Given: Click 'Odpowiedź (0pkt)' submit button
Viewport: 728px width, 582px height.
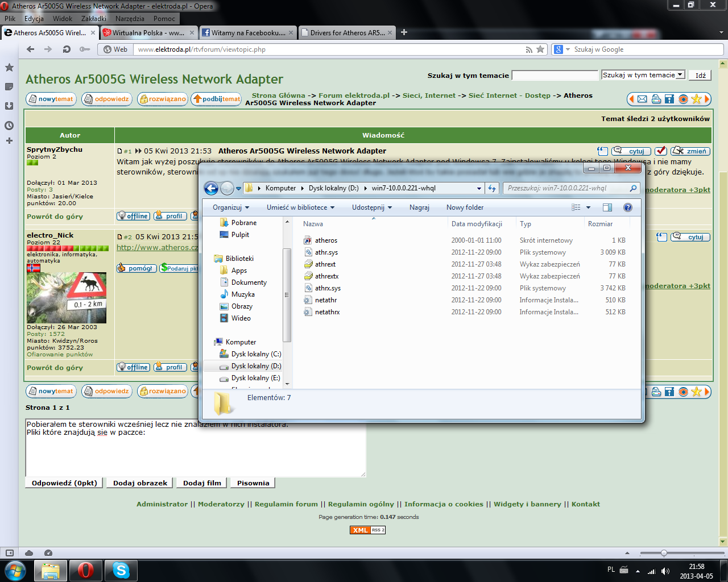Looking at the screenshot, I should pyautogui.click(x=64, y=483).
